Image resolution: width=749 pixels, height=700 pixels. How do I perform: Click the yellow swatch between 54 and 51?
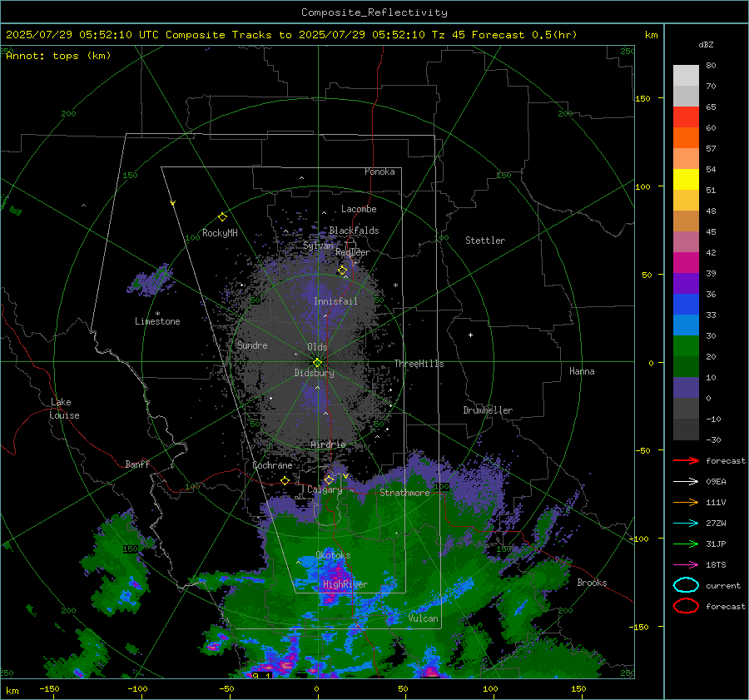pyautogui.click(x=686, y=180)
